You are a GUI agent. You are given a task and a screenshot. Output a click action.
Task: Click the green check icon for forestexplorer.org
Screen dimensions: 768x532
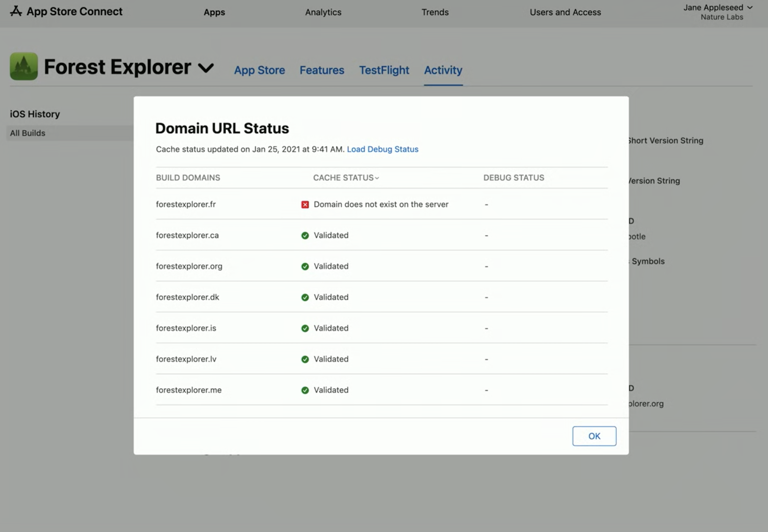[x=305, y=266]
